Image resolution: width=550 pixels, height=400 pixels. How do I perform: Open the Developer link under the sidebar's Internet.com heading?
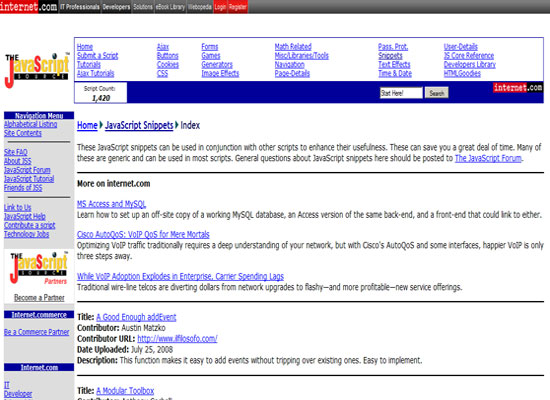click(x=18, y=394)
